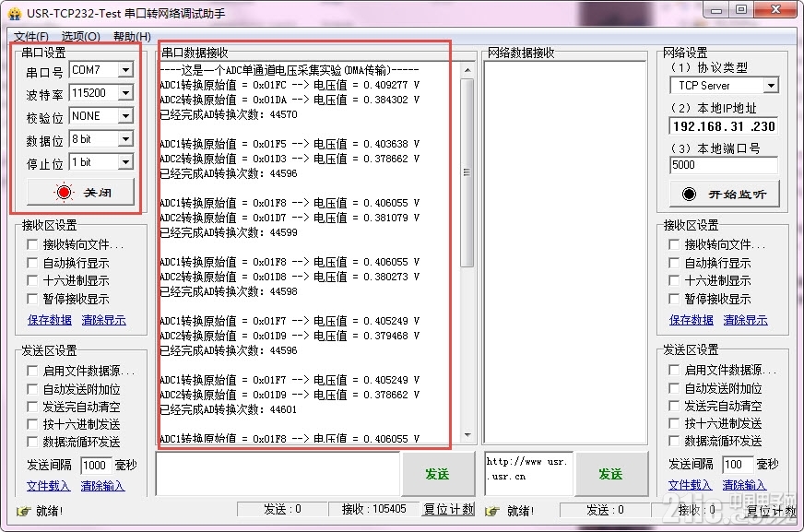Click the serial 发送 button

click(x=437, y=474)
